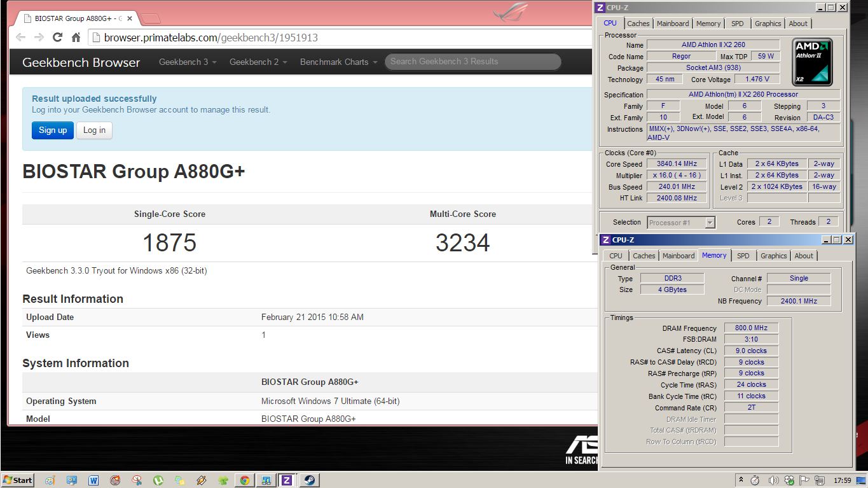Screen dimensions: 868x488
Task: Switch to Chrome in the taskbar
Action: point(244,480)
